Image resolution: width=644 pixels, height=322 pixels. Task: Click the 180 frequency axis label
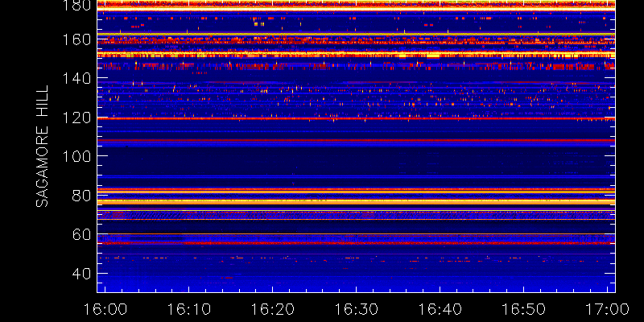tap(76, 6)
